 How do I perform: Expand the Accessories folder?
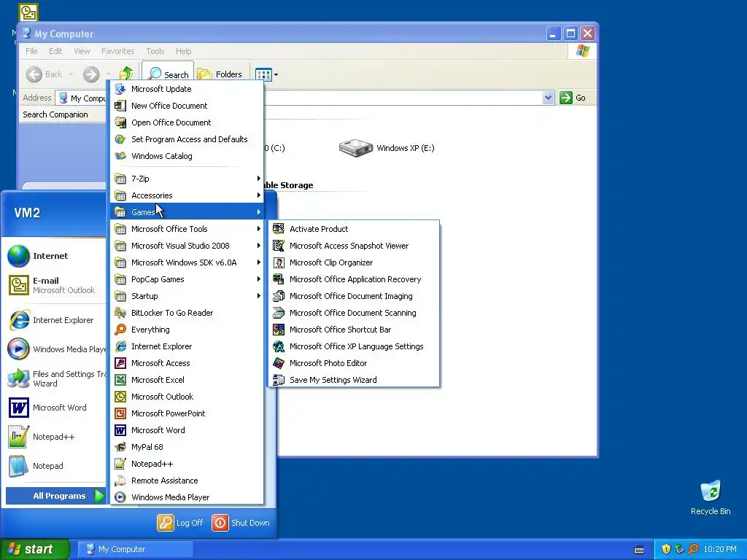(187, 195)
